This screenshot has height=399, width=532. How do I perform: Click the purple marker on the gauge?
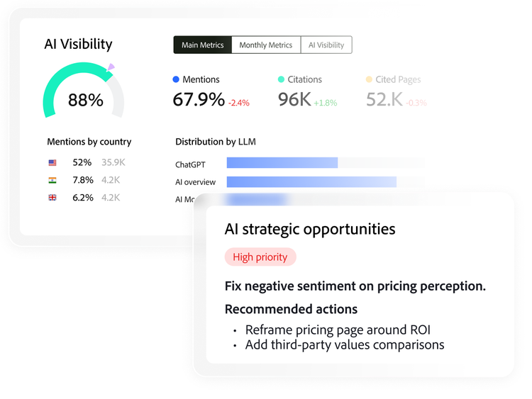pos(111,67)
